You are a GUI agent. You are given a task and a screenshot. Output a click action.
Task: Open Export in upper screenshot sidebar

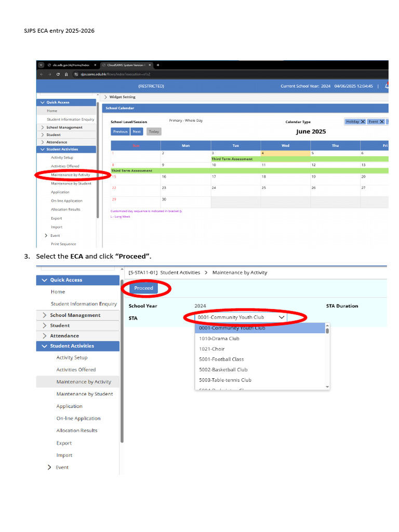click(56, 218)
